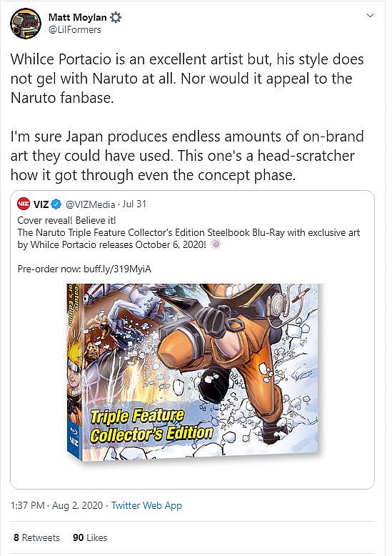Image resolution: width=392 pixels, height=556 pixels.
Task: Click the Triple Feature Collector's Edition banner
Action: tap(151, 425)
